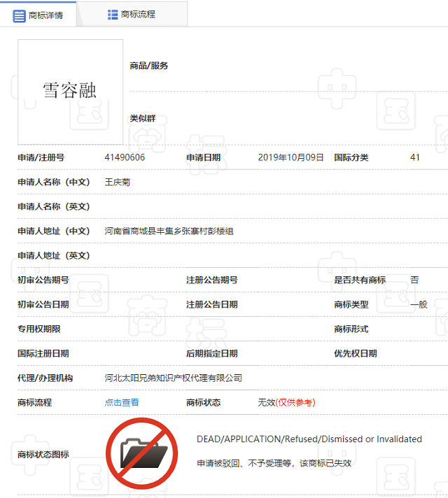Click the 类似群 label
The height and width of the screenshot is (498, 448).
(x=142, y=118)
